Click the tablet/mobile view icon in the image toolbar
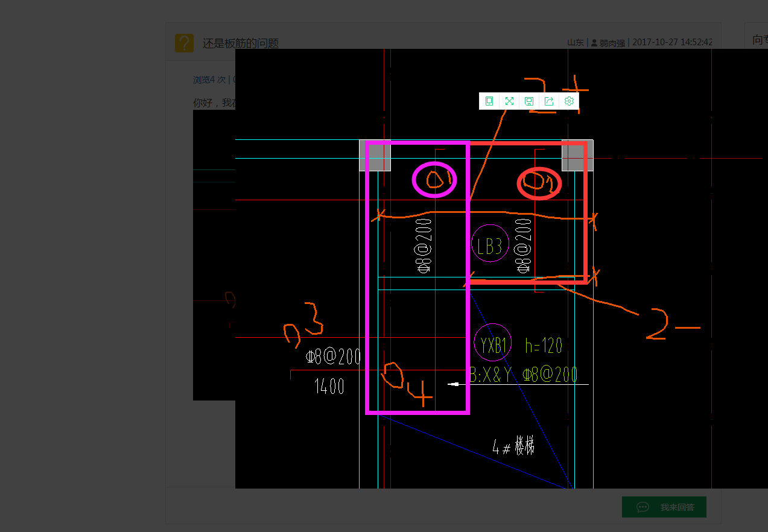The height and width of the screenshot is (532, 768). (x=489, y=101)
